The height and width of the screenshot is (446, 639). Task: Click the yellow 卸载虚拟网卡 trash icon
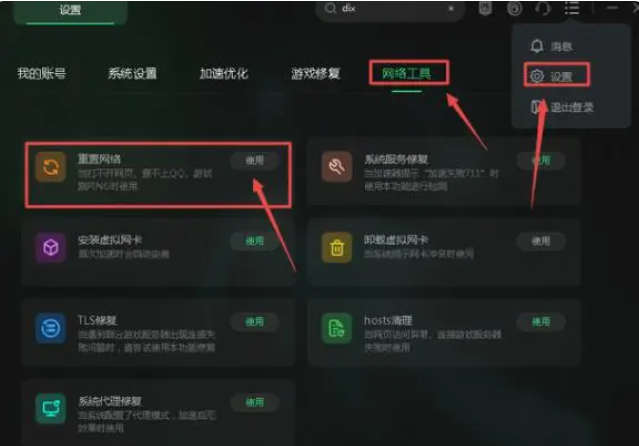tap(337, 247)
